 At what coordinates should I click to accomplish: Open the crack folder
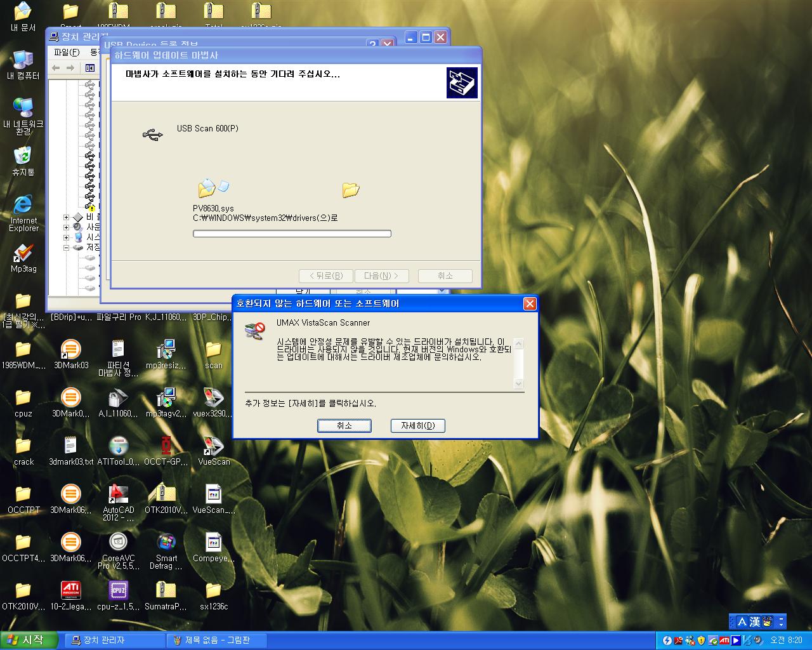pos(23,451)
